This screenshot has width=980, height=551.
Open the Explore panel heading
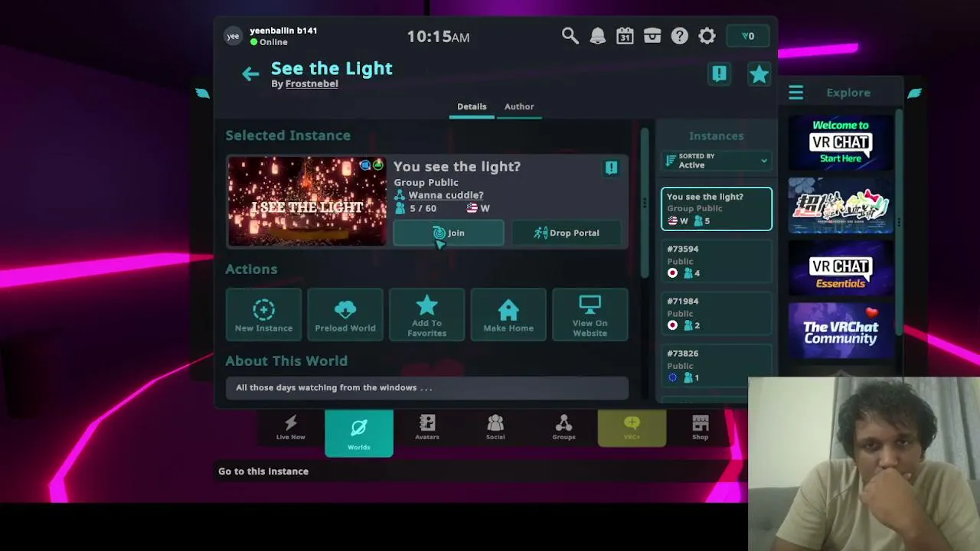pos(848,93)
